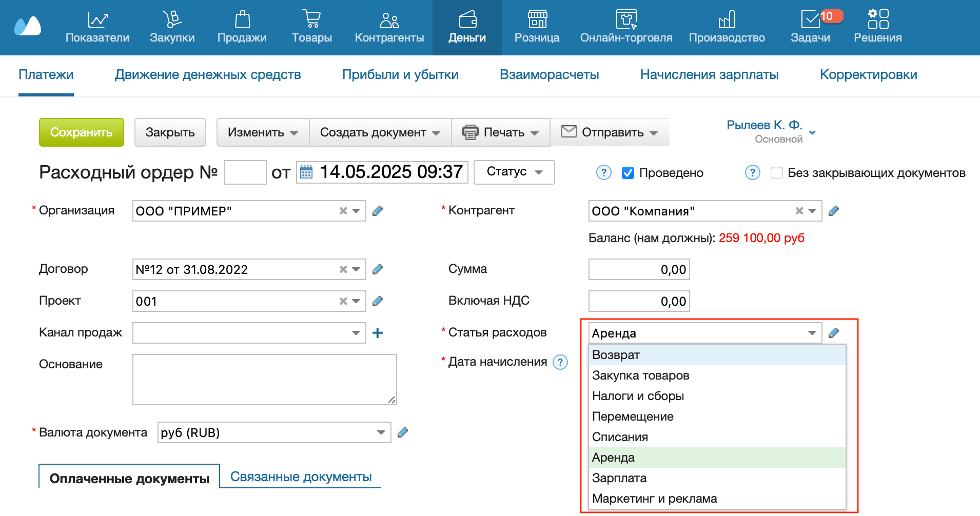This screenshot has height=516, width=980.
Task: Edit Организация using the pencil icon
Action: coord(378,211)
